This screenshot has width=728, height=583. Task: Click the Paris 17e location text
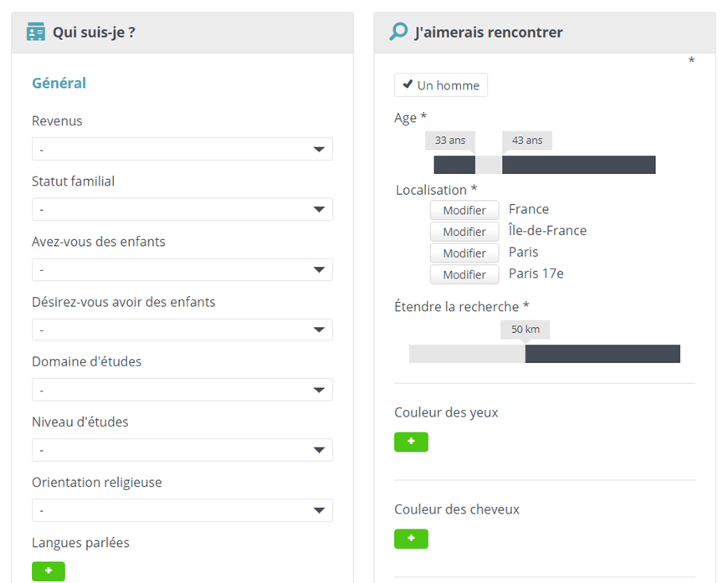(536, 274)
